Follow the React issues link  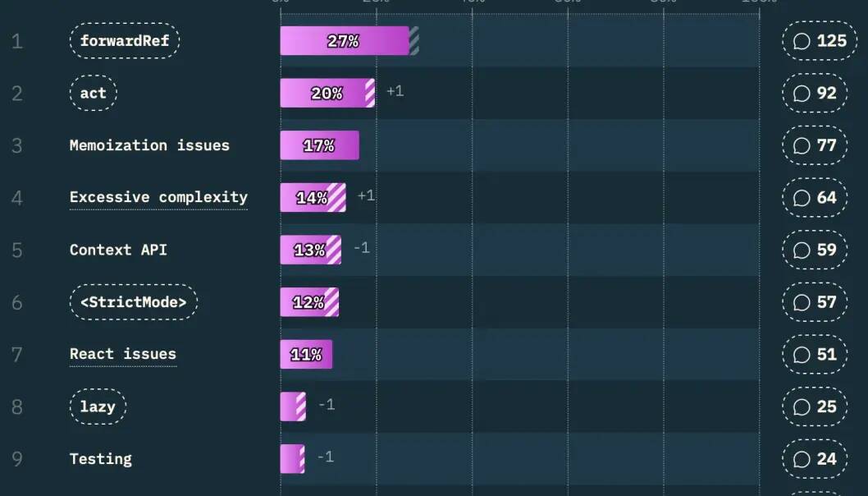pos(123,354)
